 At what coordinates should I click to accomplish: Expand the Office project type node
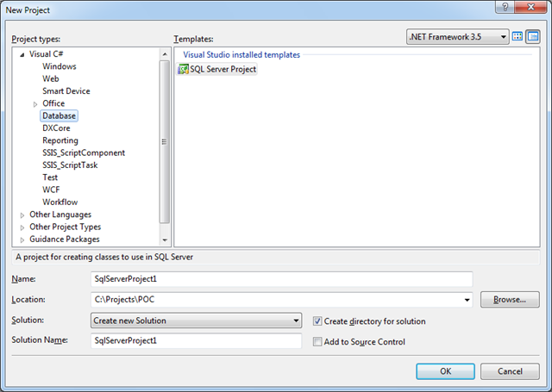coord(35,103)
